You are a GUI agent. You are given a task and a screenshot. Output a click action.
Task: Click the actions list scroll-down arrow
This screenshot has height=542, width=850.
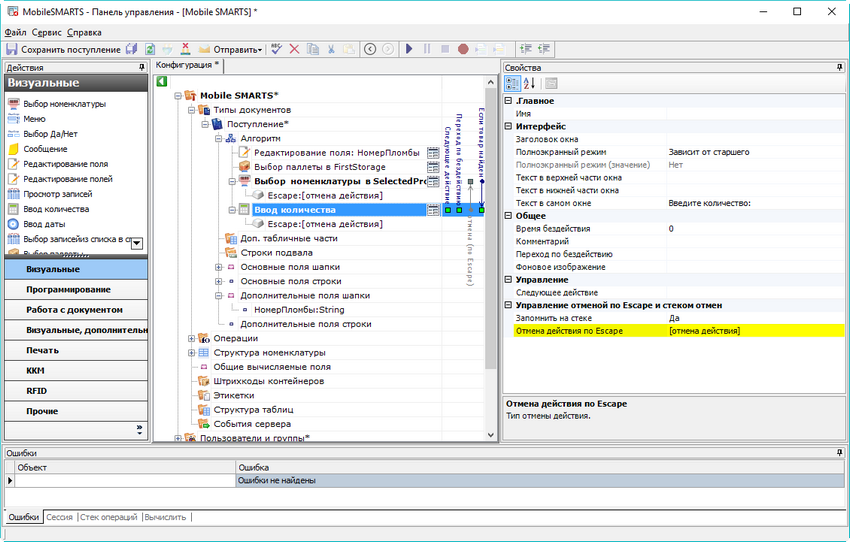(x=137, y=243)
